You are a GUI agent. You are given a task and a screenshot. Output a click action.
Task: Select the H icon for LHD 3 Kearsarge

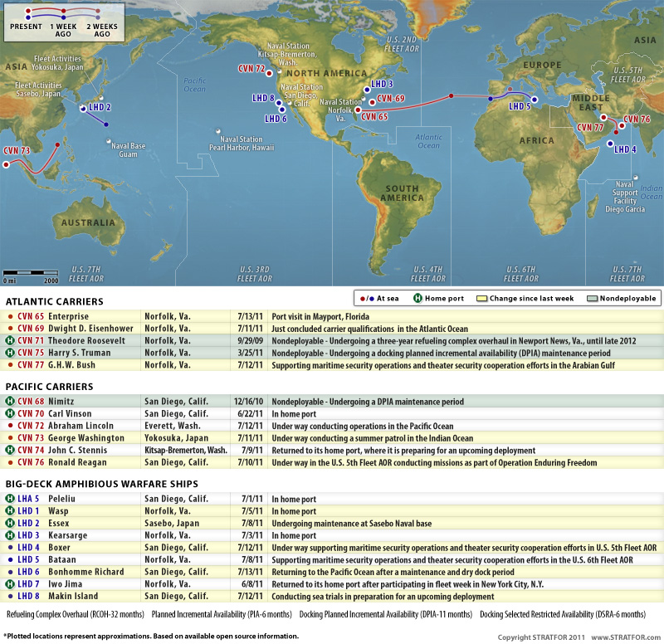pos(10,535)
